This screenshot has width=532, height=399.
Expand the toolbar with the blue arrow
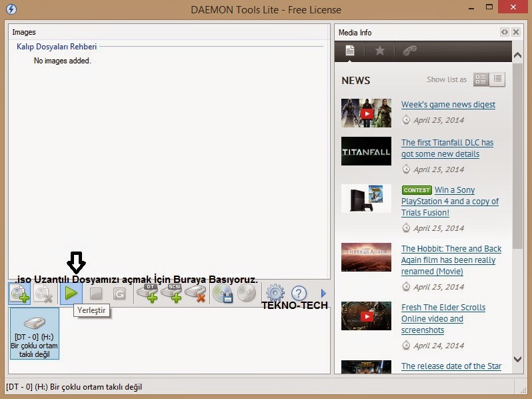pos(323,294)
